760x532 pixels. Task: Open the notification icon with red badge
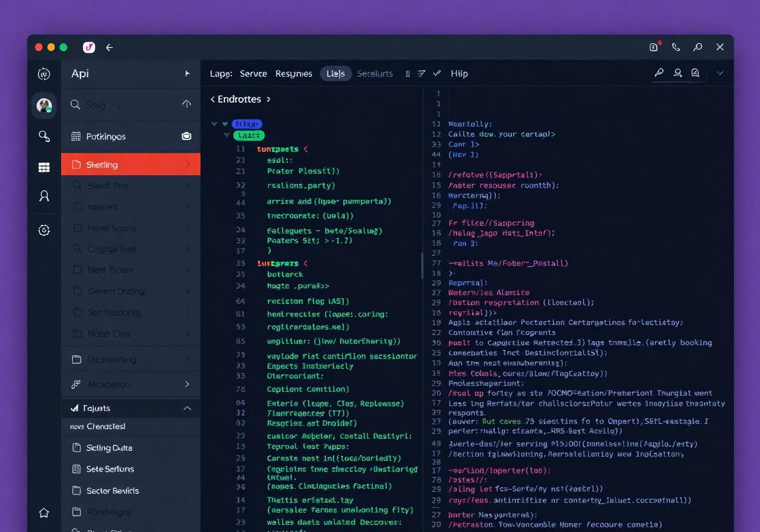point(654,47)
